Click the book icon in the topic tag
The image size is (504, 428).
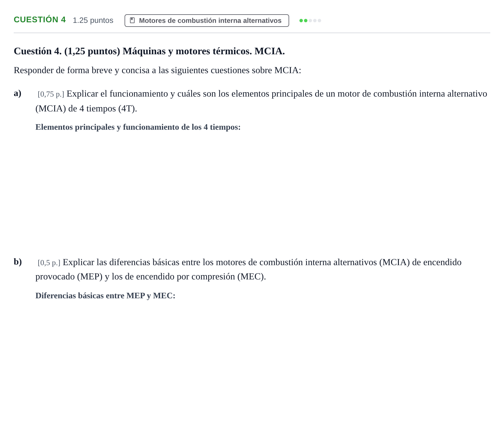point(132,21)
